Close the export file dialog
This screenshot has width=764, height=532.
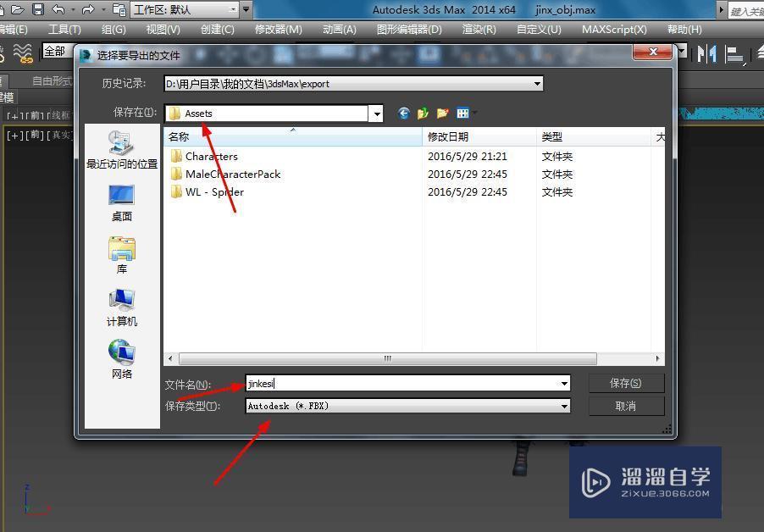click(x=653, y=52)
